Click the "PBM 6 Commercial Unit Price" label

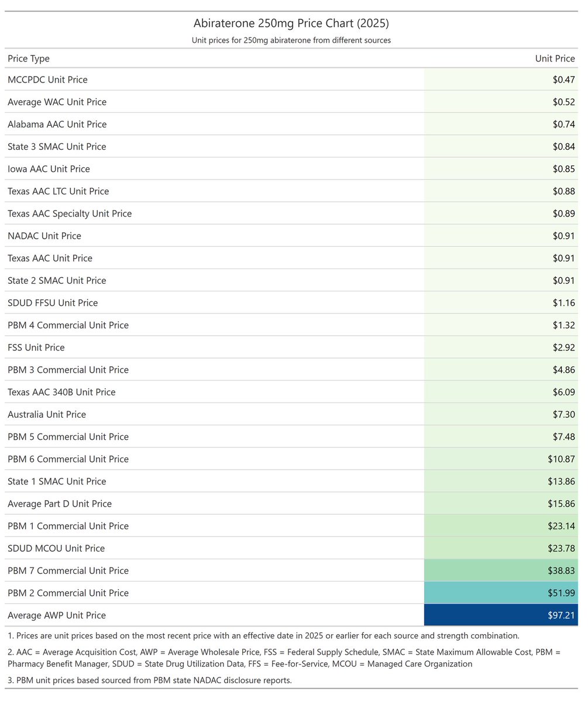68,459
